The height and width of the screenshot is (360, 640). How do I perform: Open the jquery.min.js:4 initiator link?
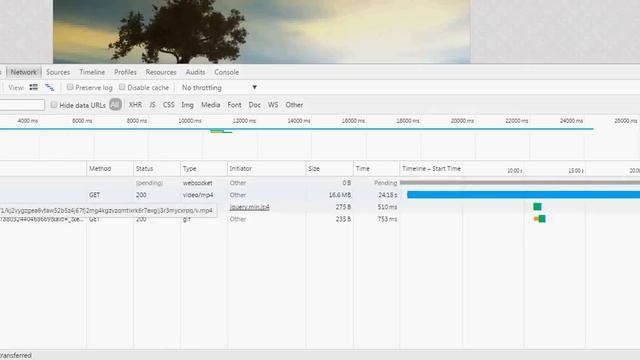coord(249,207)
